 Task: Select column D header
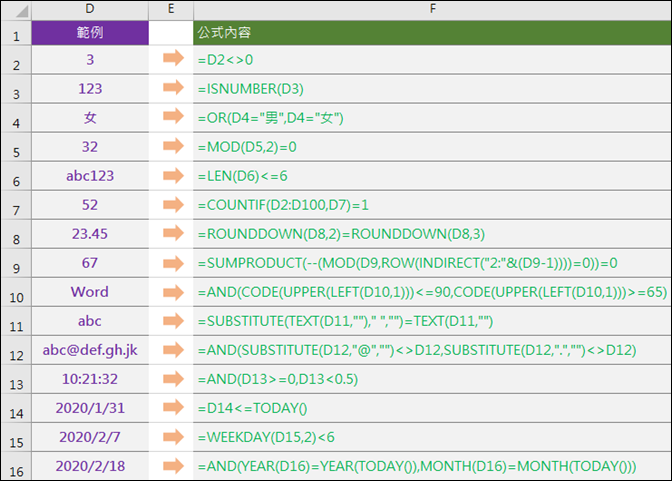coord(90,9)
